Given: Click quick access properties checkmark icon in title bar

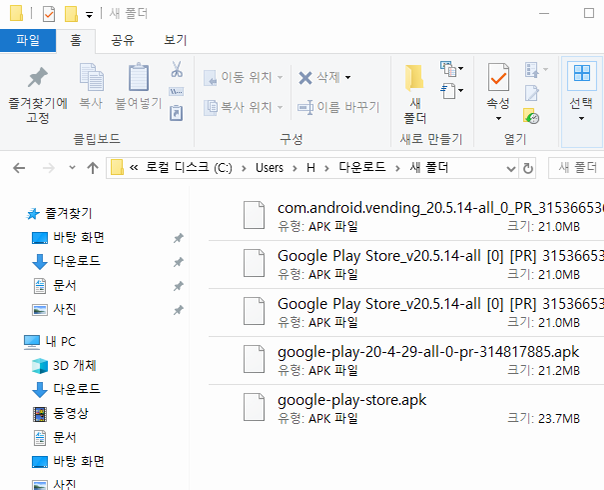Looking at the screenshot, I should (x=49, y=14).
